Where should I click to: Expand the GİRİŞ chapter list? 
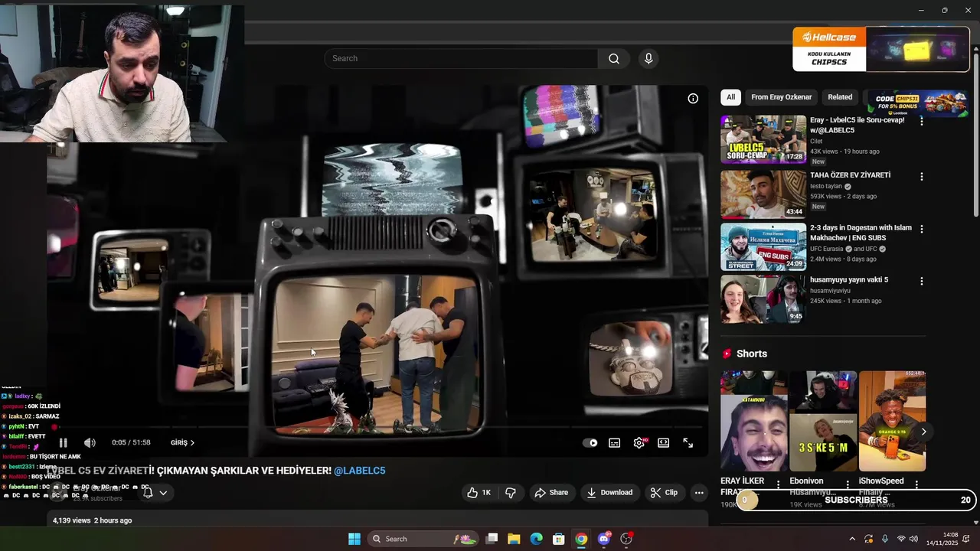click(x=182, y=442)
